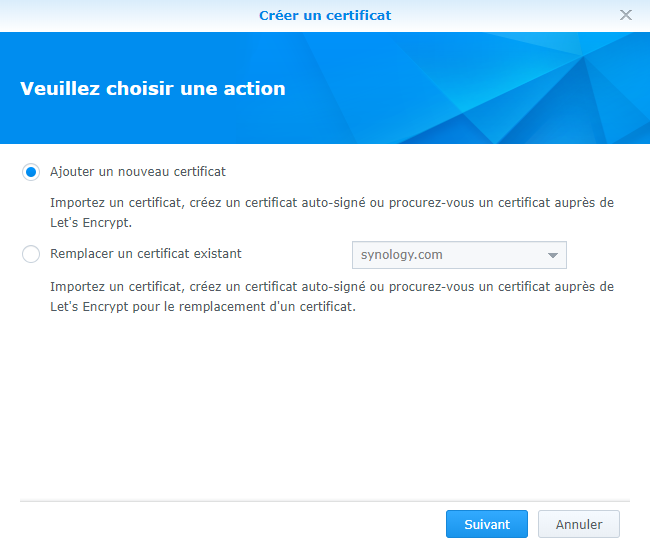Image resolution: width=650 pixels, height=541 pixels.
Task: Click the Ajouter un nouveau certificat label
Action: [138, 172]
